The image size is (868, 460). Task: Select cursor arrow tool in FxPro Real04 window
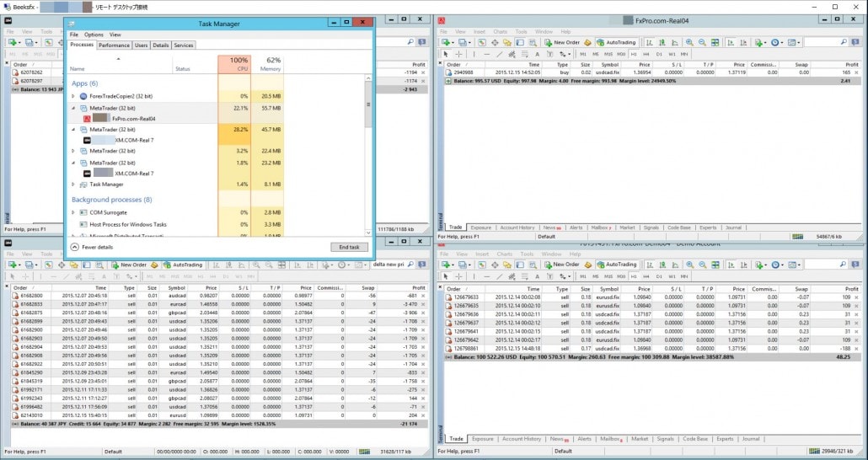(x=446, y=54)
